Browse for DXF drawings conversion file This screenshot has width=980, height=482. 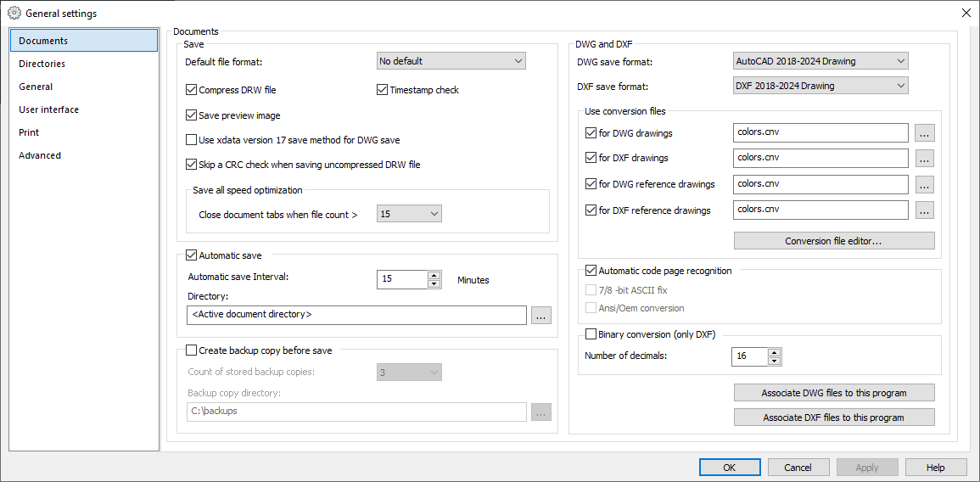coord(924,158)
